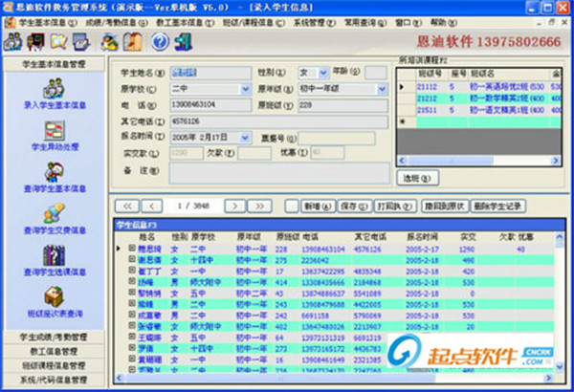Go to next record with > button

234,207
